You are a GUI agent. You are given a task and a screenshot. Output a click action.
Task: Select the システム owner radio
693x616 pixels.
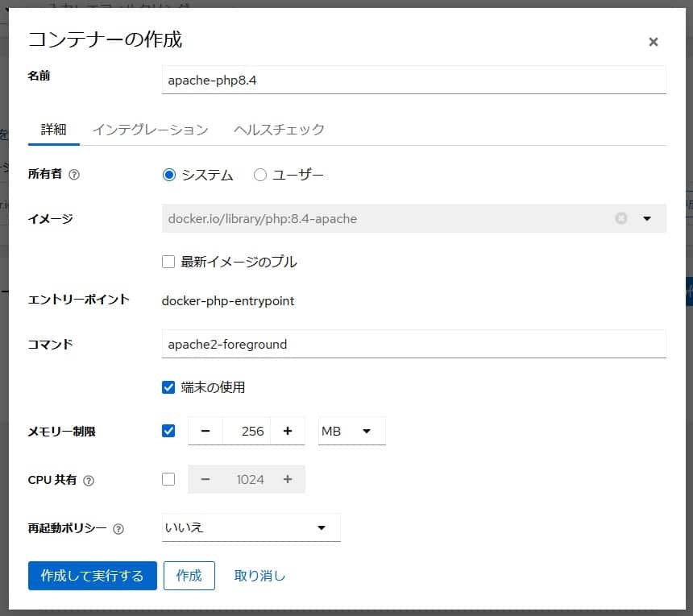[x=169, y=175]
